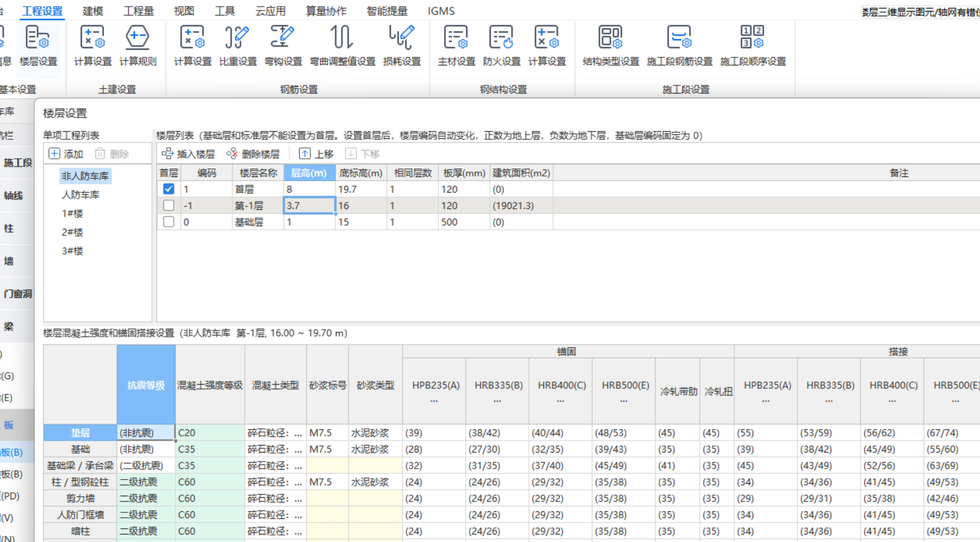Select 人防车库 in project list
The image size is (980, 542).
[x=80, y=195]
